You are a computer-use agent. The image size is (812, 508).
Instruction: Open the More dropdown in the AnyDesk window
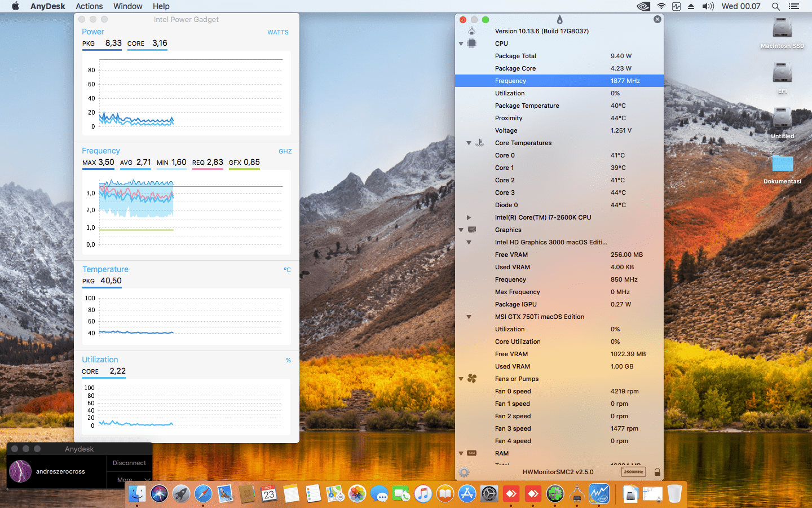pos(129,479)
